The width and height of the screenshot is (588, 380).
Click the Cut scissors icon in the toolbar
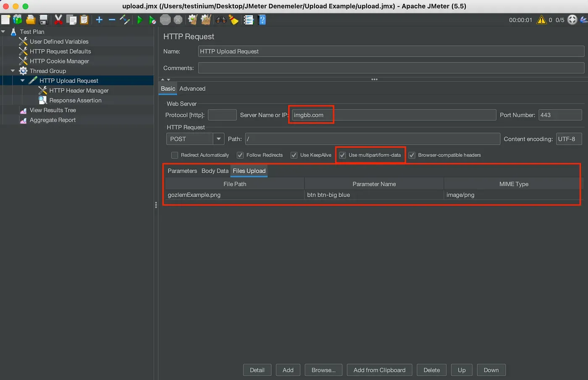point(59,20)
